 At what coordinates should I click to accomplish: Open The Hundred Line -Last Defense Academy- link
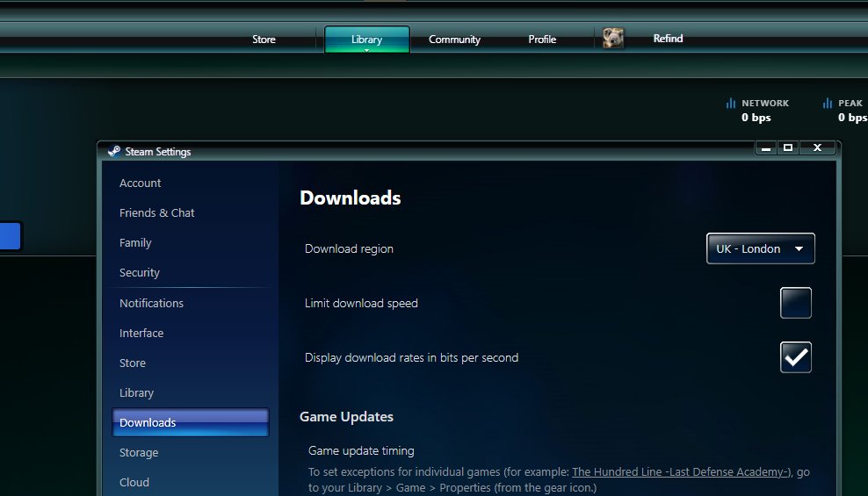pyautogui.click(x=681, y=471)
